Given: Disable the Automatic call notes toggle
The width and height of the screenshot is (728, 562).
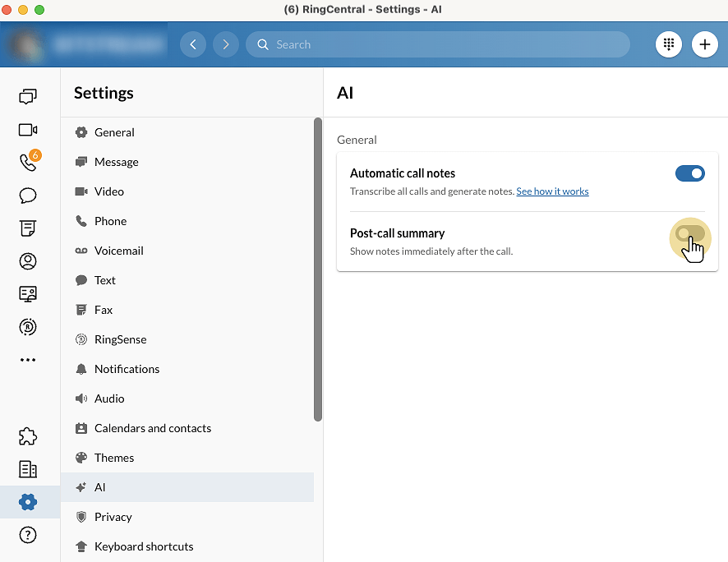Looking at the screenshot, I should pyautogui.click(x=689, y=173).
